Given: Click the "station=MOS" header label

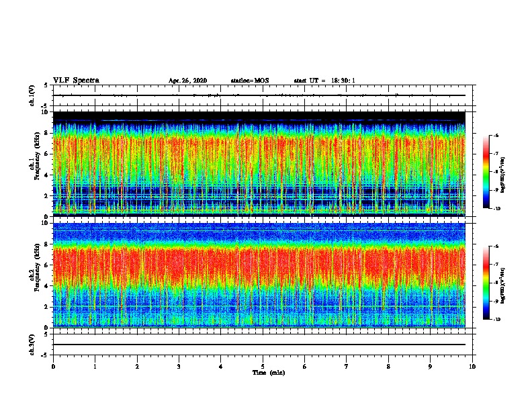Looking at the screenshot, I should click(250, 81).
